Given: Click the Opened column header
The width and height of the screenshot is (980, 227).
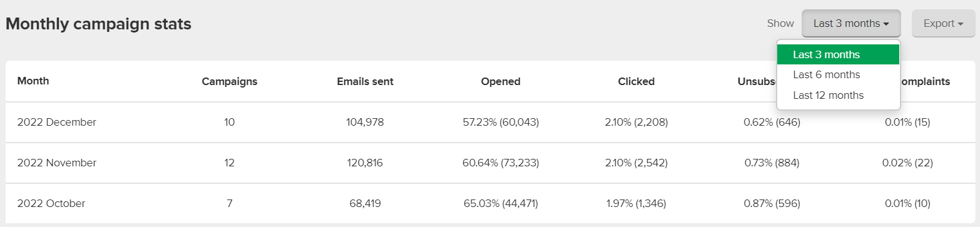Looking at the screenshot, I should coord(501,81).
